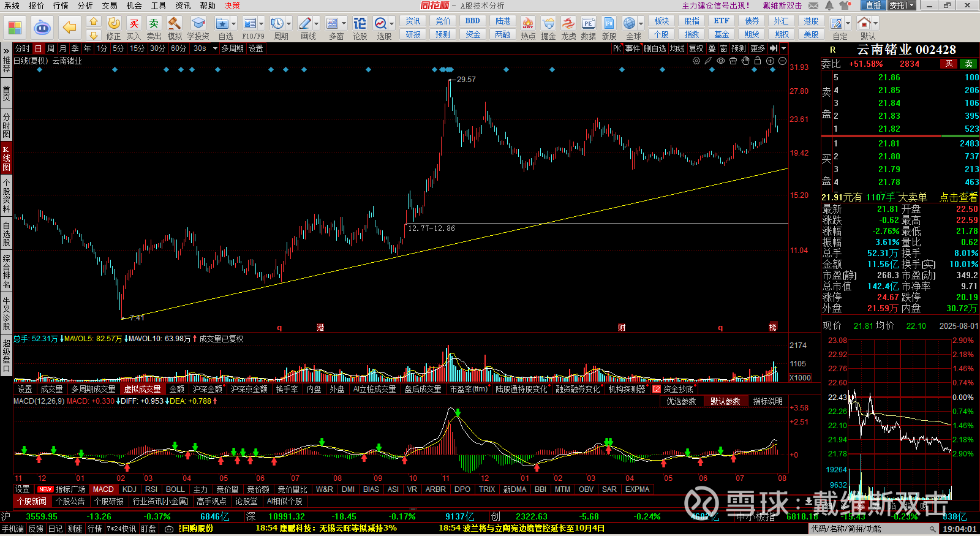Expand the 多窗 dropdown arrow
The height and width of the screenshot is (536, 980).
coord(344,24)
